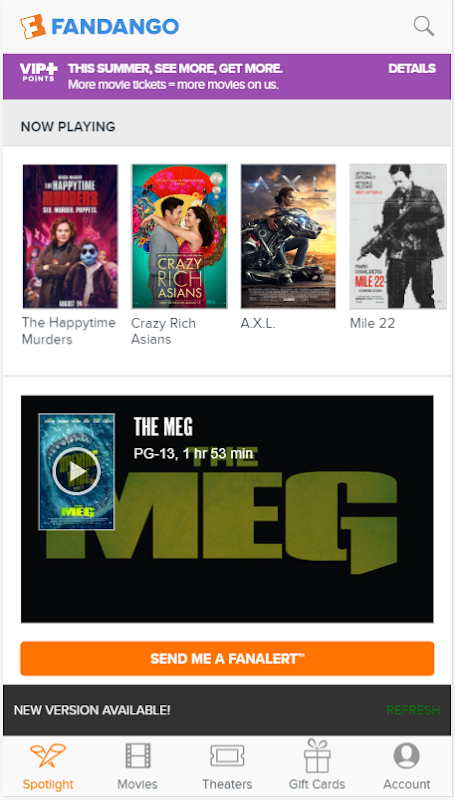Image resolution: width=455 pixels, height=800 pixels.
Task: Send me a FanAlert button
Action: pos(227,658)
